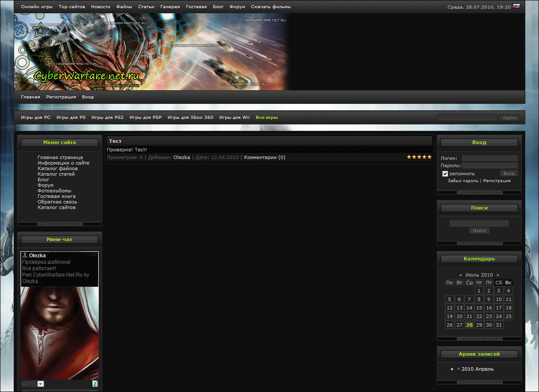The height and width of the screenshot is (392, 539).
Task: Open Скачать фильмы in top menu
Action: click(x=271, y=7)
